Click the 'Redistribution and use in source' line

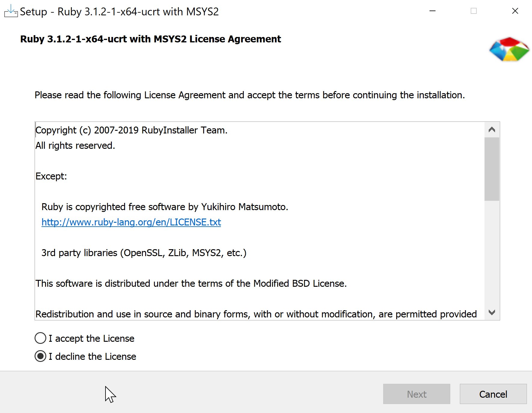tap(256, 314)
